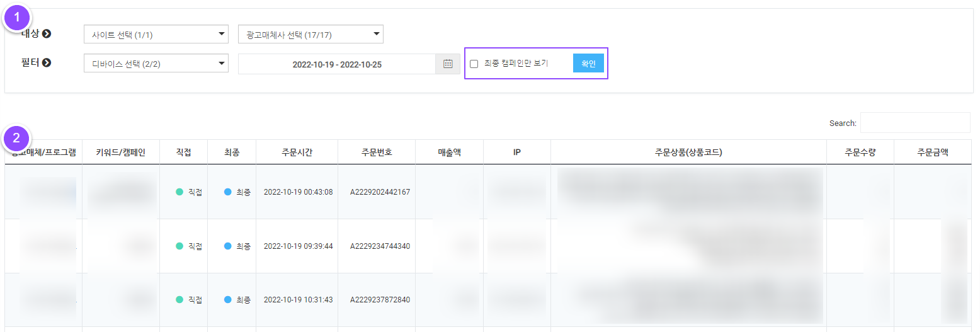Image resolution: width=980 pixels, height=332 pixels.
Task: Click the date range field 2022-10-19 - 2022-10-25
Action: (x=337, y=64)
